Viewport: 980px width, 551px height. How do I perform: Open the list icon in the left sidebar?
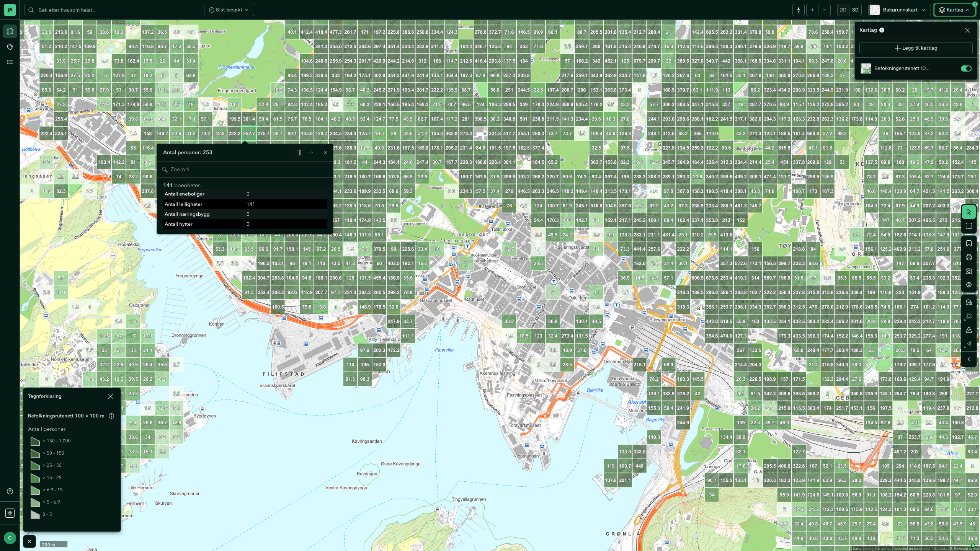(x=10, y=62)
